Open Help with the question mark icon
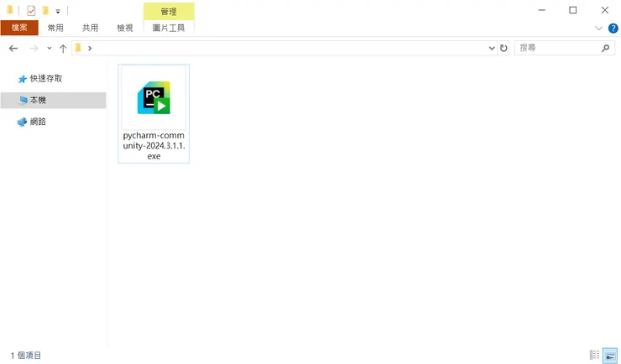This screenshot has width=621, height=364. tap(613, 28)
